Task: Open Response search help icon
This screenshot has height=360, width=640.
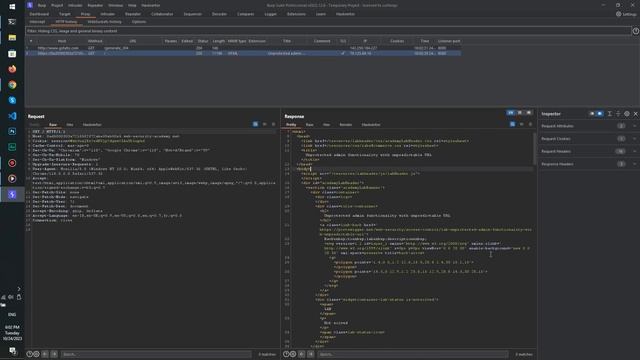Action: tap(286, 354)
